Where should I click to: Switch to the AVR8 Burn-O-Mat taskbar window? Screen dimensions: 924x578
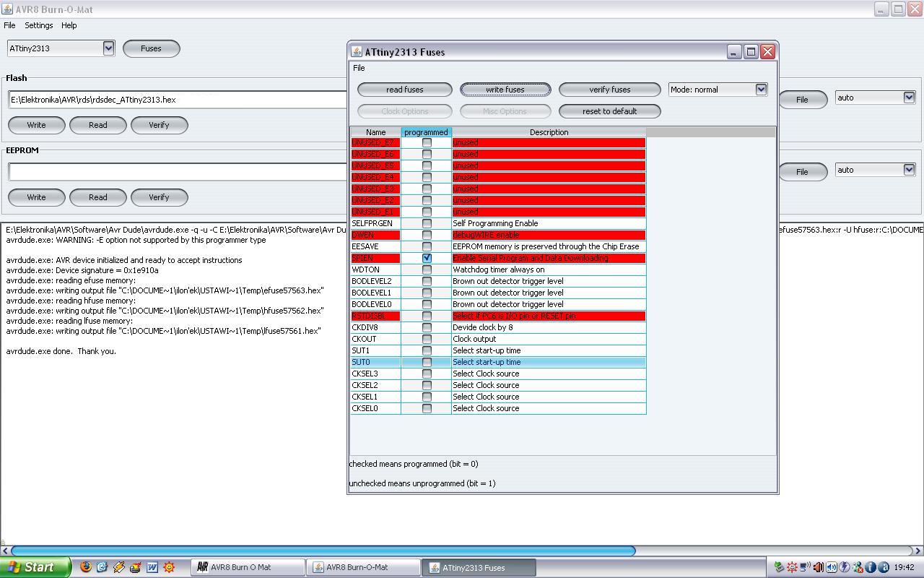pyautogui.click(x=362, y=567)
